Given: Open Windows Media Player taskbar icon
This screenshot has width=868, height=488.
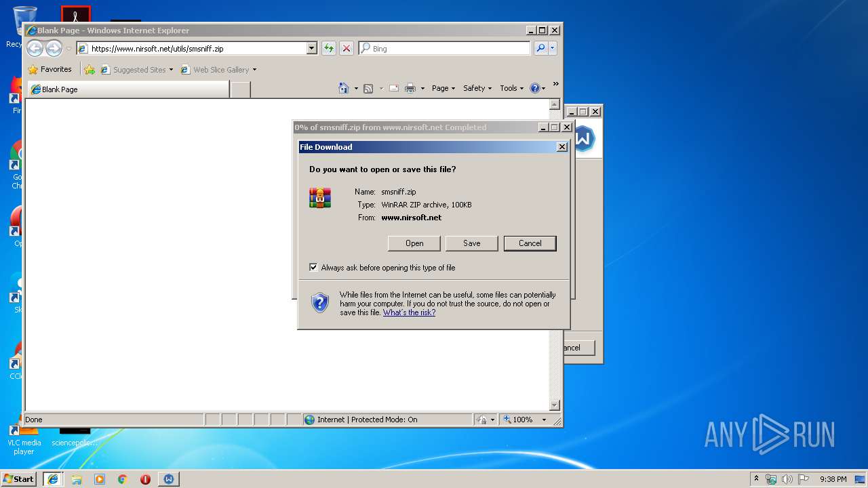Looking at the screenshot, I should 100,479.
